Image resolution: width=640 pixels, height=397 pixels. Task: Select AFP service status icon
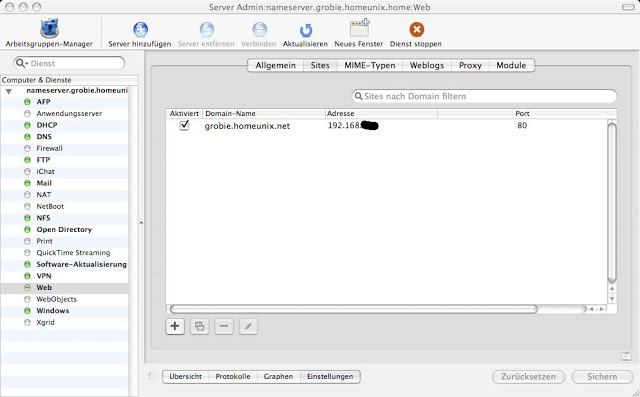(27, 102)
